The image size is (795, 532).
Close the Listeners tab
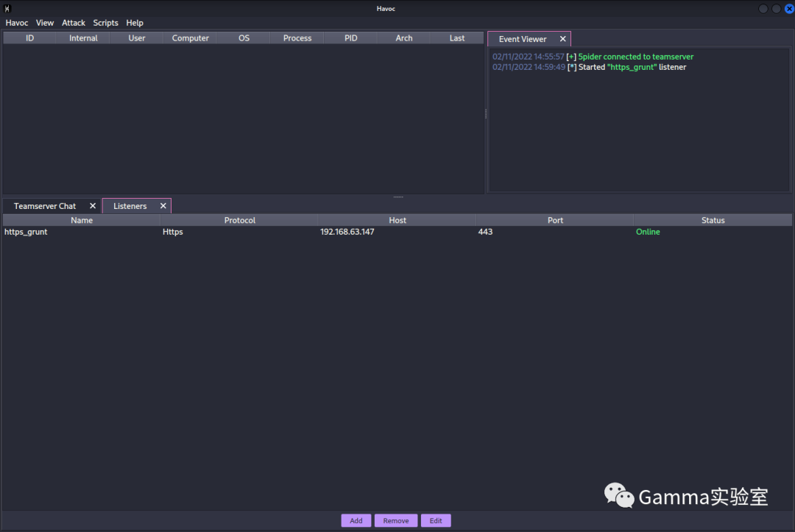(x=163, y=206)
